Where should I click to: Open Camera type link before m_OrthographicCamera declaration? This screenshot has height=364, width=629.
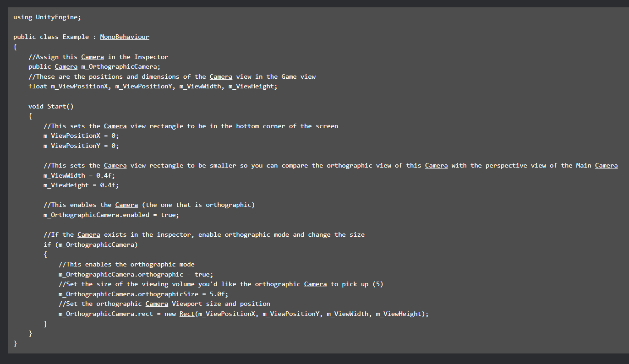66,66
